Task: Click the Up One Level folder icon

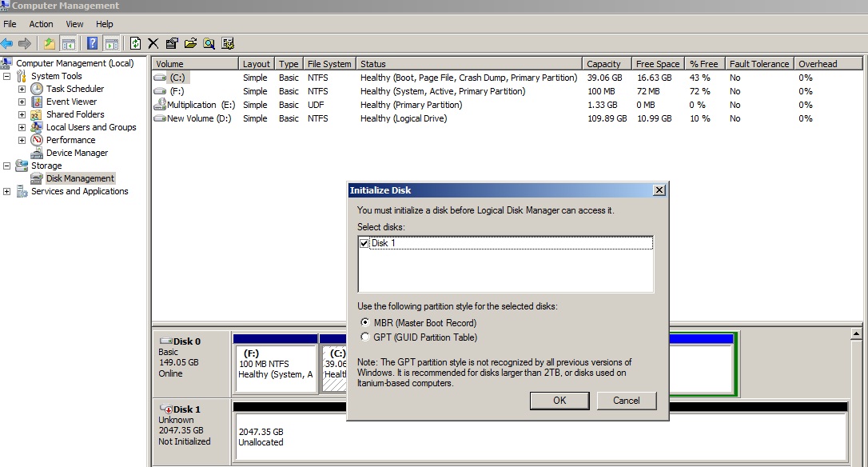Action: pos(50,43)
